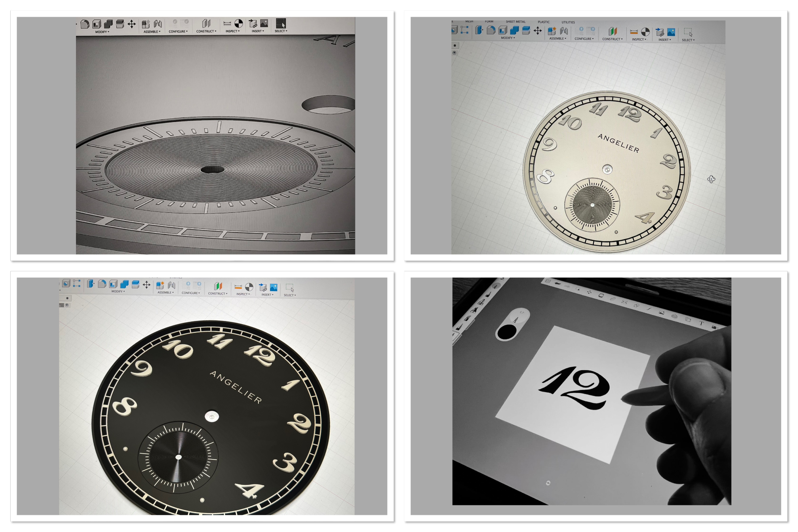The height and width of the screenshot is (532, 798).
Task: Tap the black color circle in the sketch app
Action: (507, 332)
